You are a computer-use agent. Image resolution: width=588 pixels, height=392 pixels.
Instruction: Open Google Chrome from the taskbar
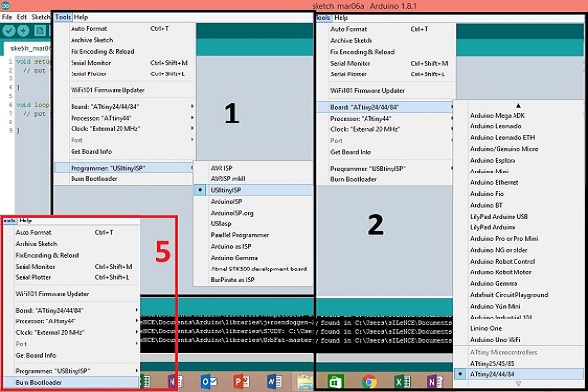(x=368, y=382)
